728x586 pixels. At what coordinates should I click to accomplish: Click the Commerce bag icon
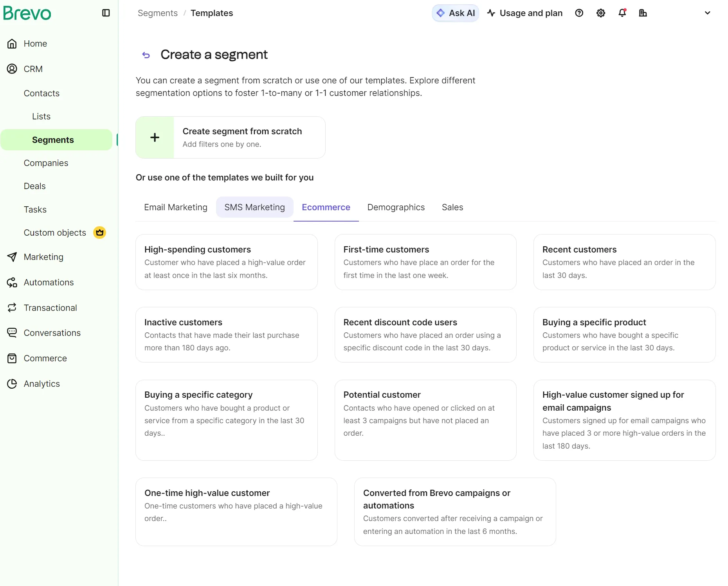pyautogui.click(x=12, y=358)
